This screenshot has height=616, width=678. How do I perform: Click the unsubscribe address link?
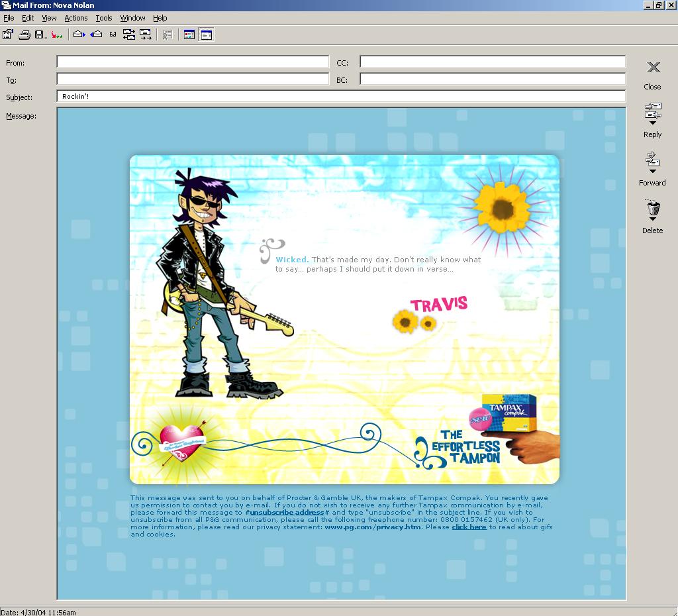click(287, 512)
